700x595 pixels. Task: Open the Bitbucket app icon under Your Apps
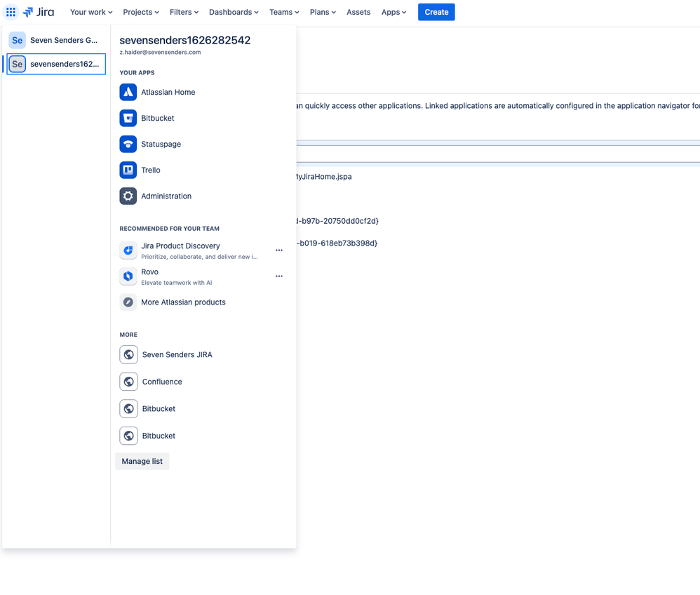click(128, 118)
